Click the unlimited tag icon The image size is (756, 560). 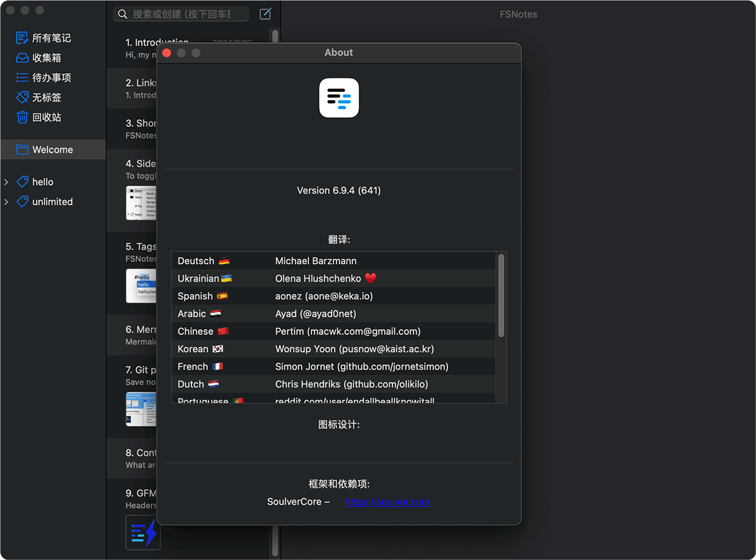[x=22, y=202]
